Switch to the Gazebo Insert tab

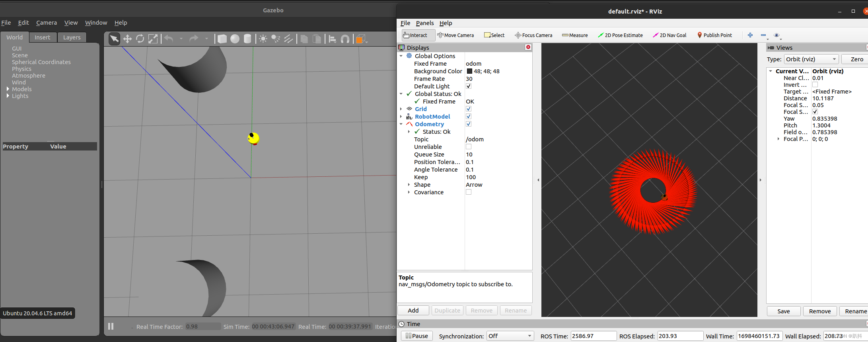(43, 37)
